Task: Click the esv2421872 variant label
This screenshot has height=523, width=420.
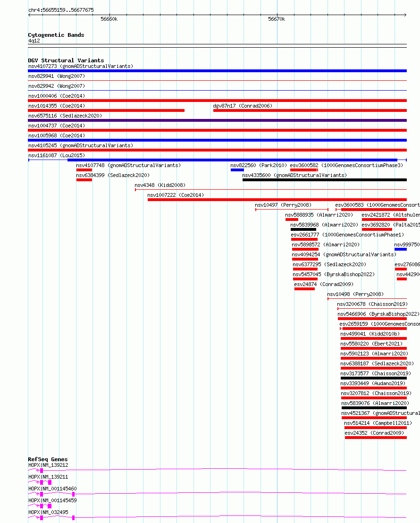Action: [391, 215]
